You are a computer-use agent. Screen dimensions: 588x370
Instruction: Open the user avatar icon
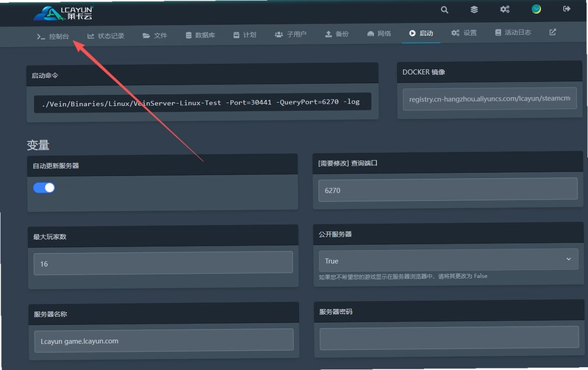point(537,9)
